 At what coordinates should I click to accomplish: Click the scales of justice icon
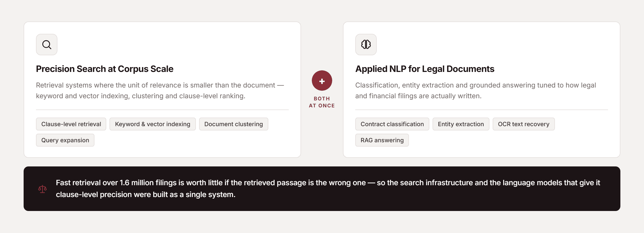(x=42, y=189)
